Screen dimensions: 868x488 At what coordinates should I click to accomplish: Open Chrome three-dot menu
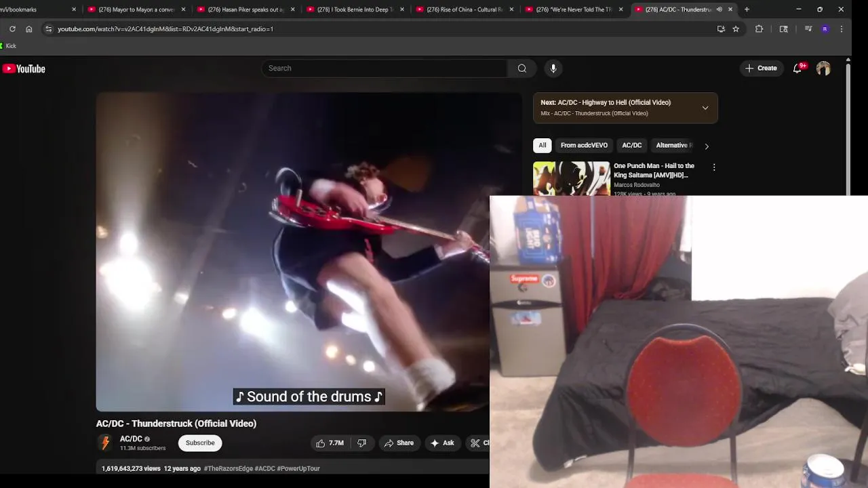click(842, 29)
